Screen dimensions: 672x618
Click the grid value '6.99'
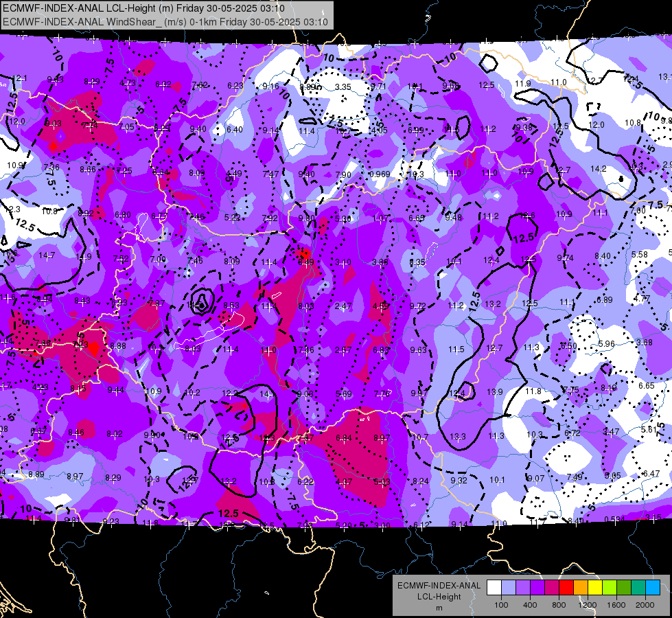coord(416,130)
